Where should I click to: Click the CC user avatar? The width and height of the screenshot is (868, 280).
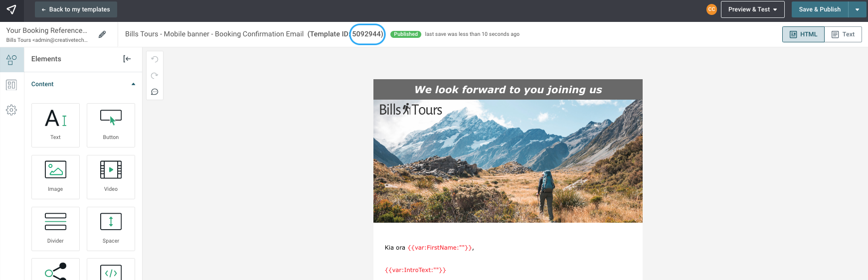(711, 9)
